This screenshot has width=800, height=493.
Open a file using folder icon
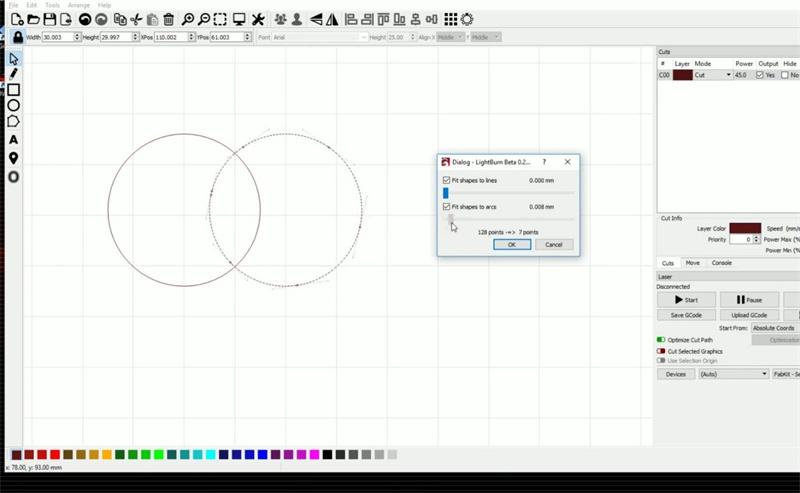[34, 19]
